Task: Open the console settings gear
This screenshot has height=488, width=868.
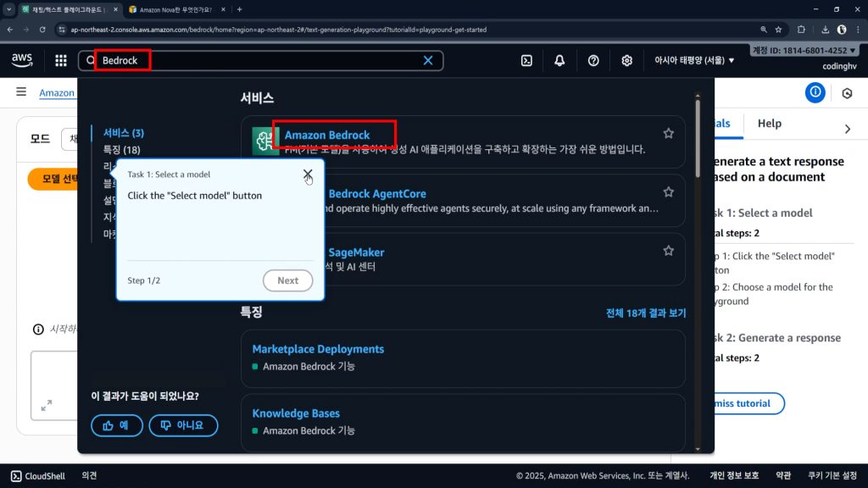Action: click(626, 60)
